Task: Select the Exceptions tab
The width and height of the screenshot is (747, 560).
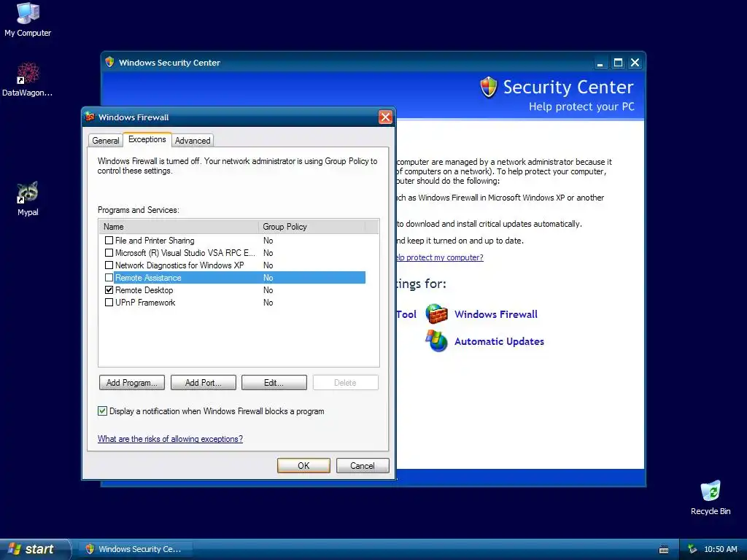Action: click(147, 139)
